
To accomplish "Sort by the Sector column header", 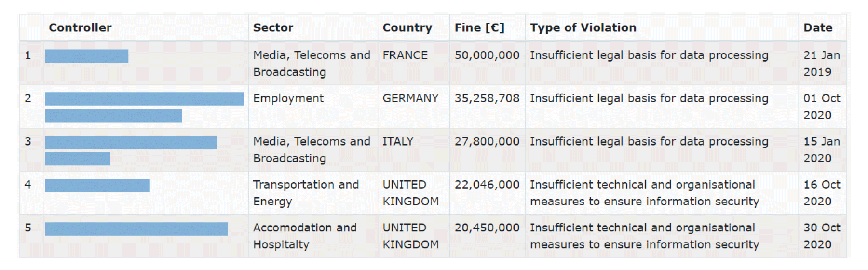I will pyautogui.click(x=273, y=27).
